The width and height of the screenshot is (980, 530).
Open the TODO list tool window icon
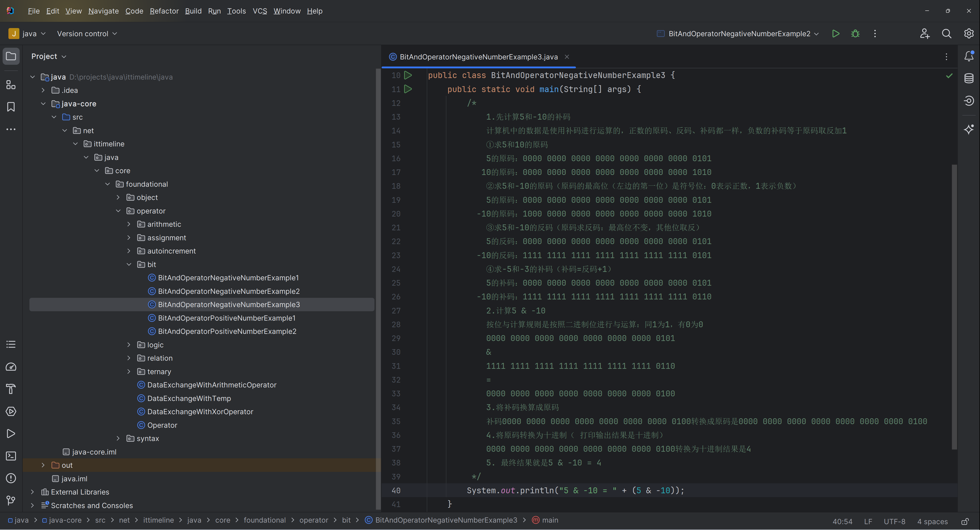11,344
